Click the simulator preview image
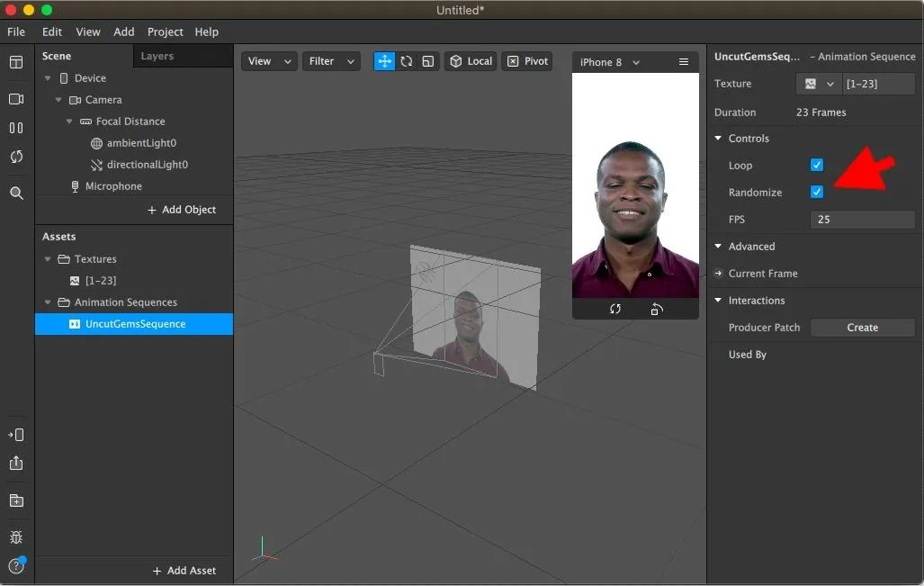This screenshot has height=586, width=924. tap(635, 185)
